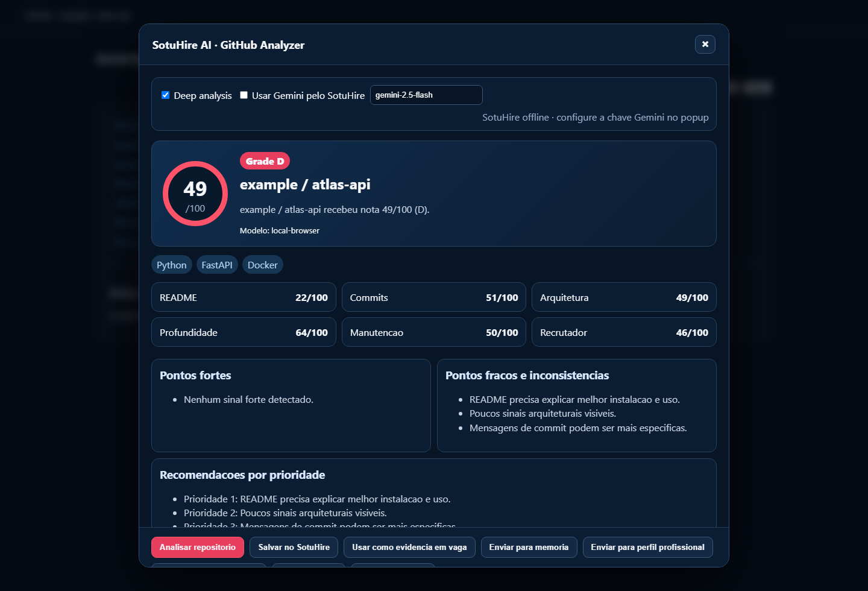Close the GitHub Analyzer dialog
Image resolution: width=868 pixels, height=591 pixels.
[x=705, y=44]
